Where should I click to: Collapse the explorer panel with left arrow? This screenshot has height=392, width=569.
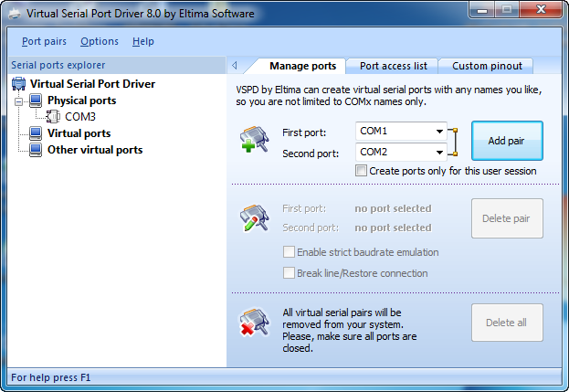click(x=235, y=66)
